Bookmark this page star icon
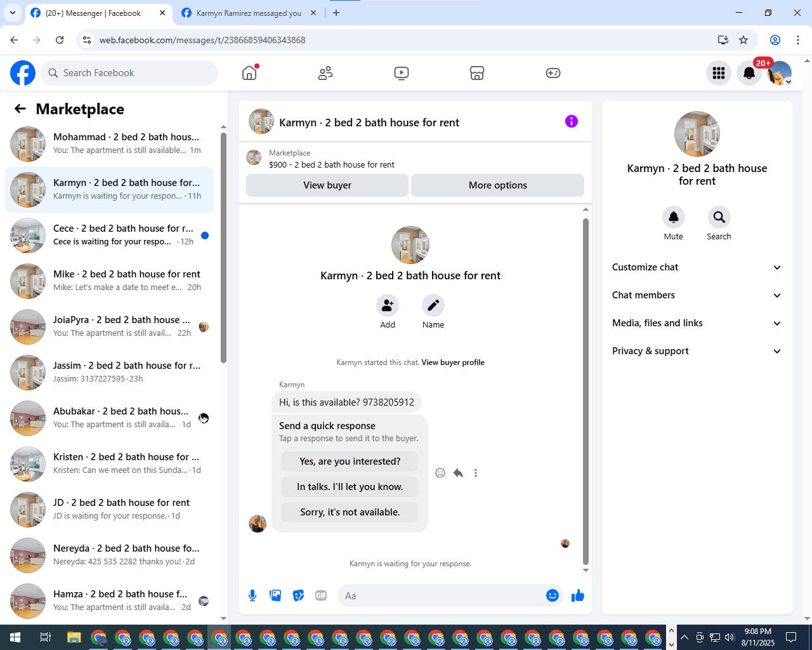Image resolution: width=812 pixels, height=650 pixels. pos(743,40)
